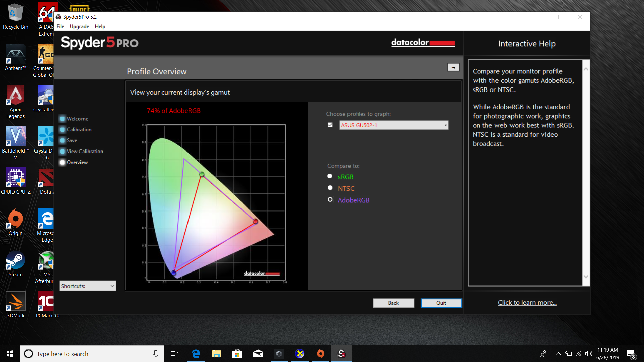This screenshot has height=362, width=644.
Task: Untick the ASUS GU502-1 profile checkbox
Action: 330,125
